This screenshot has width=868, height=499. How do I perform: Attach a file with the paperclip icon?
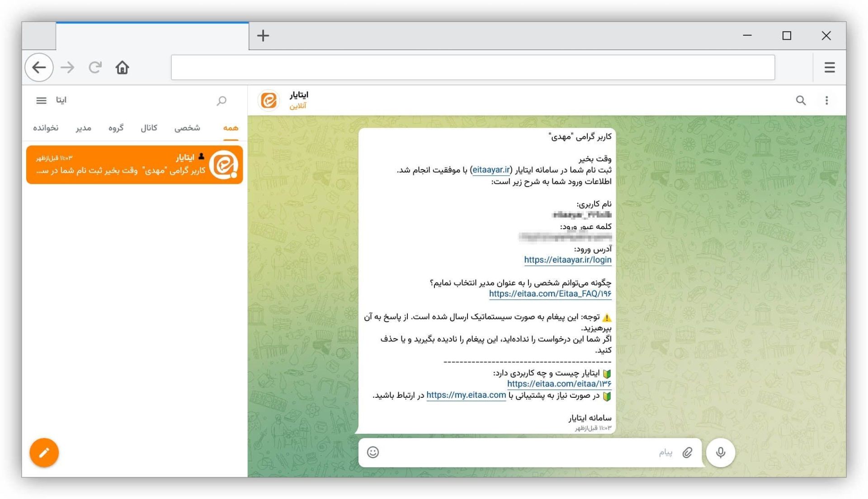click(x=688, y=452)
